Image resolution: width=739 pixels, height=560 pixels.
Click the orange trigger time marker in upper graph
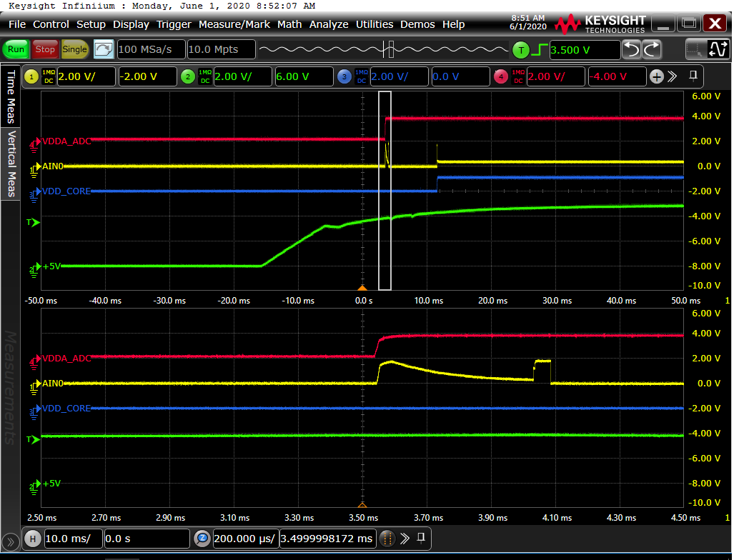click(x=362, y=288)
